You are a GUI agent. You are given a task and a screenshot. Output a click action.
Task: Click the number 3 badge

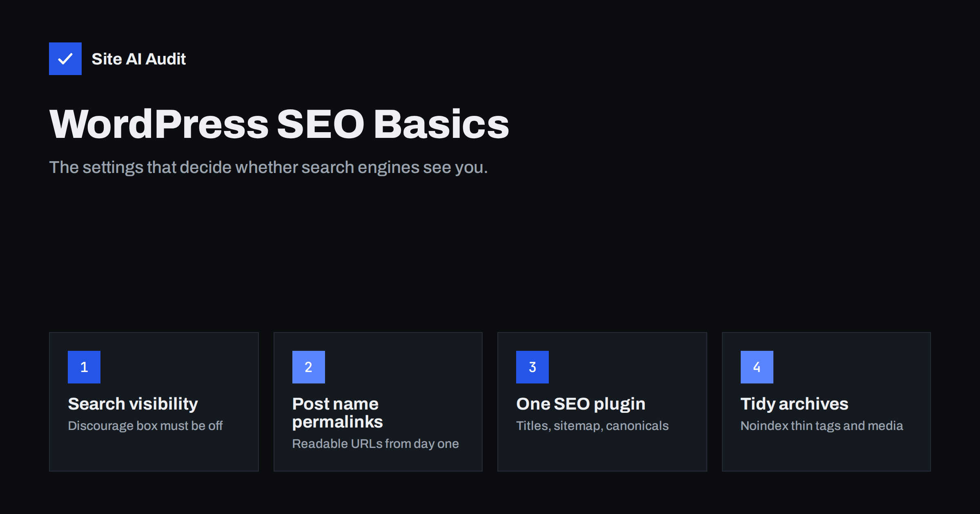click(532, 367)
